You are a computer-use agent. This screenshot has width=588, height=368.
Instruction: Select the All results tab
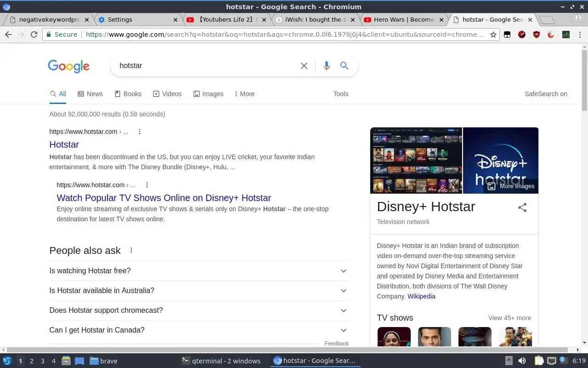coord(58,94)
